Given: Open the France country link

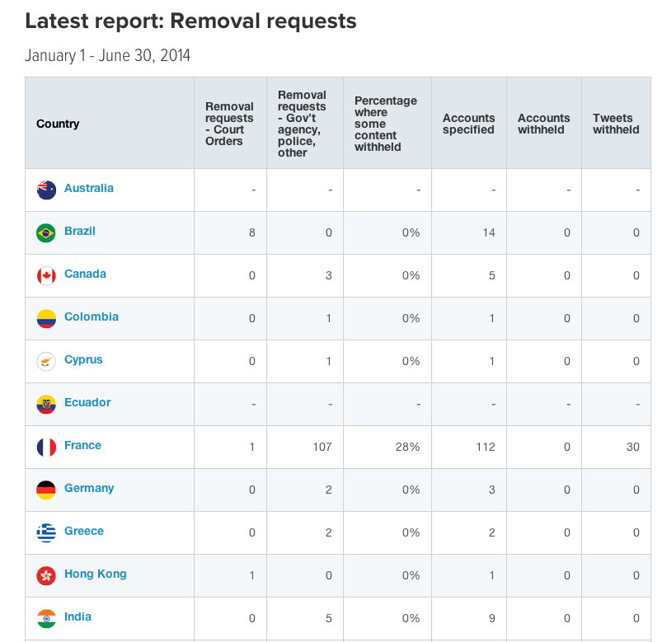Looking at the screenshot, I should tap(82, 445).
